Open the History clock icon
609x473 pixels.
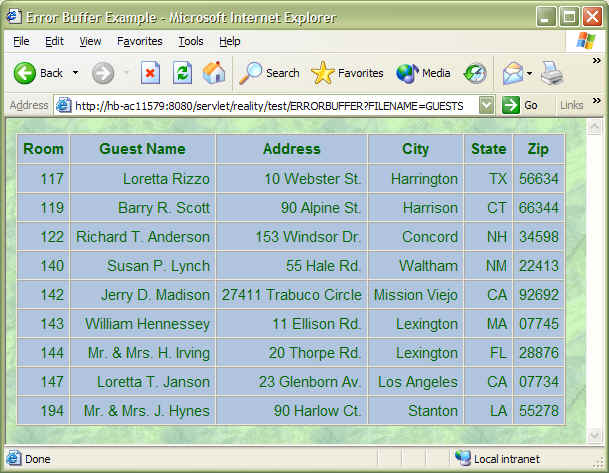pyautogui.click(x=475, y=73)
